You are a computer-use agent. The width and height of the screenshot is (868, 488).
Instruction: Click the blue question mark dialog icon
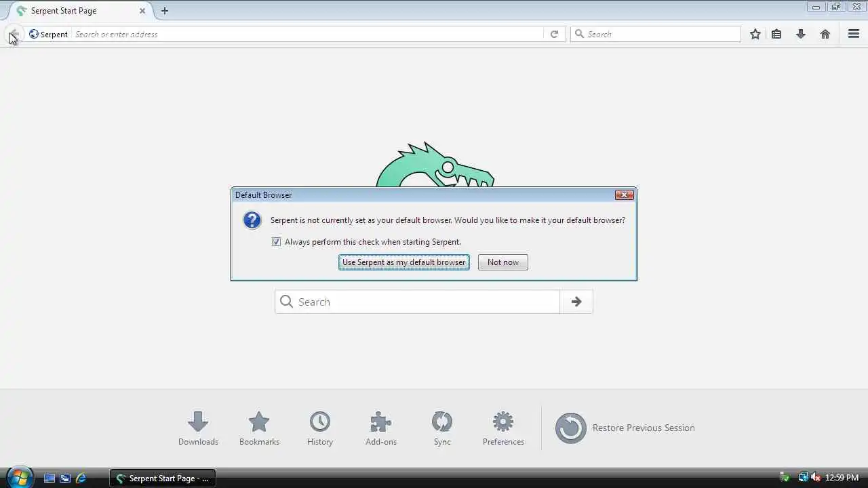(252, 220)
